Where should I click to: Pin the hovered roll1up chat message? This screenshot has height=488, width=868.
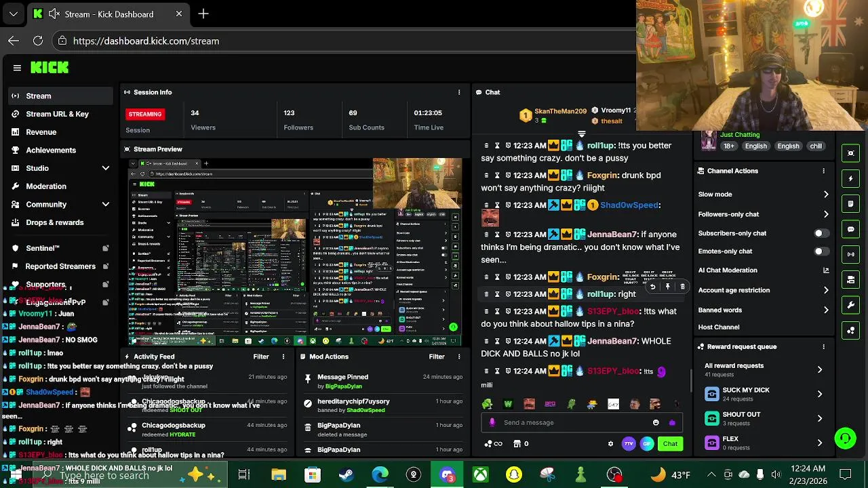pos(667,287)
